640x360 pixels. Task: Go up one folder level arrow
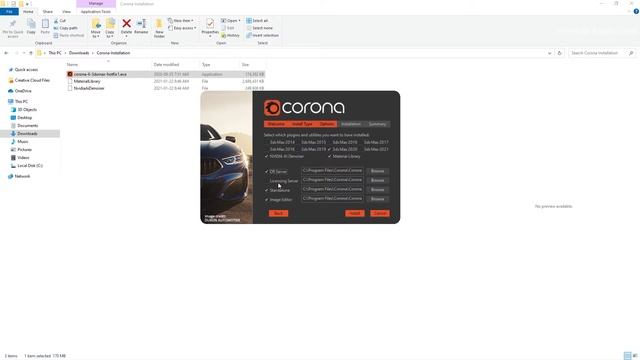pyautogui.click(x=31, y=53)
